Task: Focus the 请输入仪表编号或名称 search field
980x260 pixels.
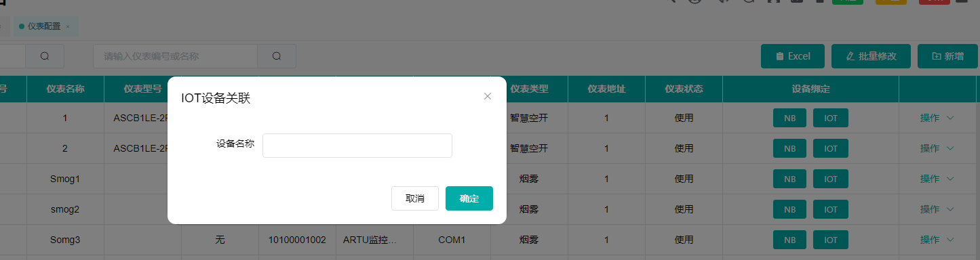Action: tap(176, 56)
